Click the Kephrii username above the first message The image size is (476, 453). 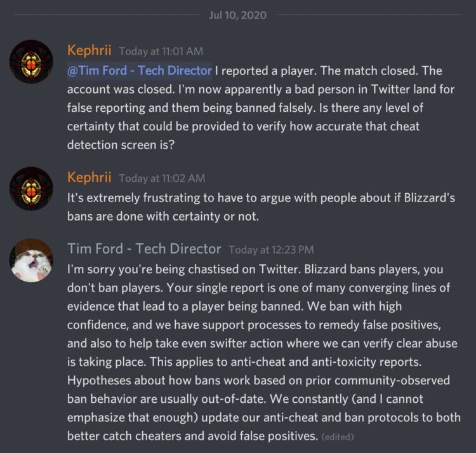point(89,51)
